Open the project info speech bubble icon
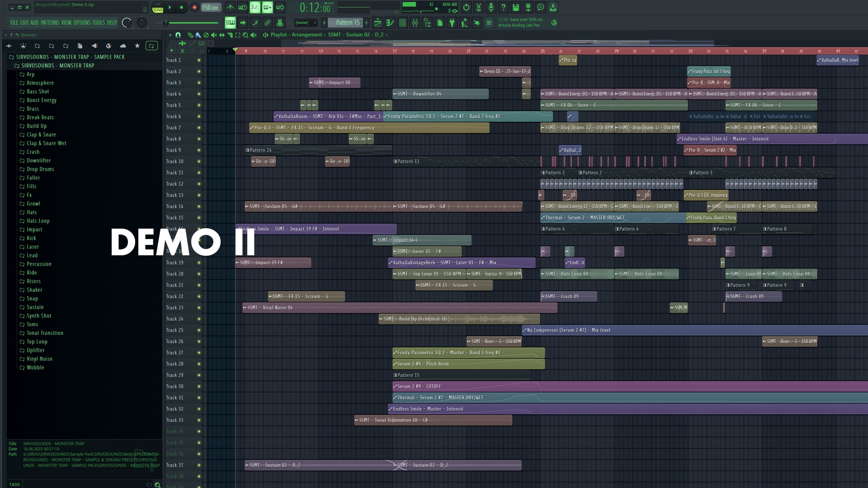 pos(540,7)
